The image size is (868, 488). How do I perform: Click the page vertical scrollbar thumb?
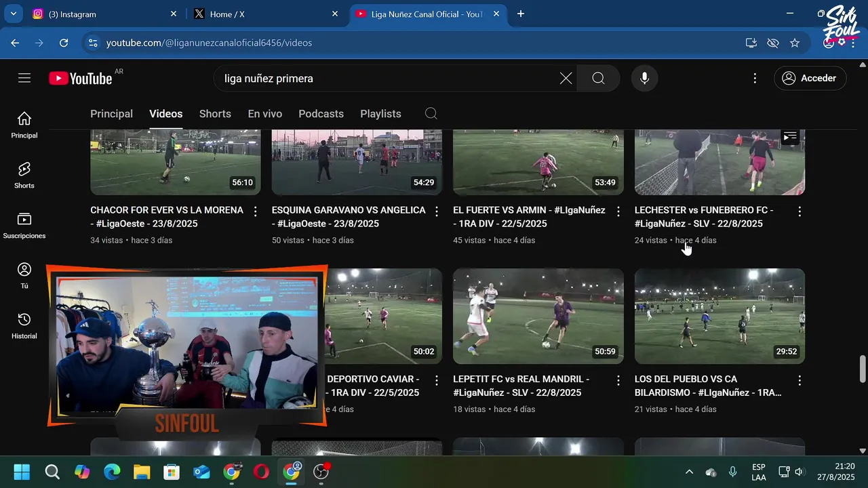click(863, 369)
